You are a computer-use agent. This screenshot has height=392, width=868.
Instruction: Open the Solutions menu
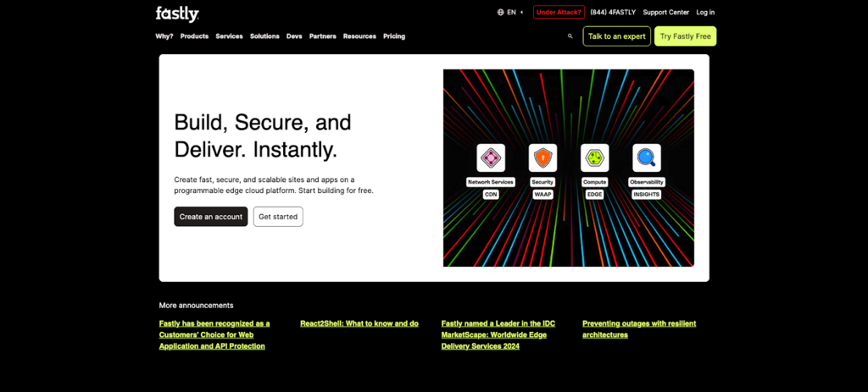(264, 36)
